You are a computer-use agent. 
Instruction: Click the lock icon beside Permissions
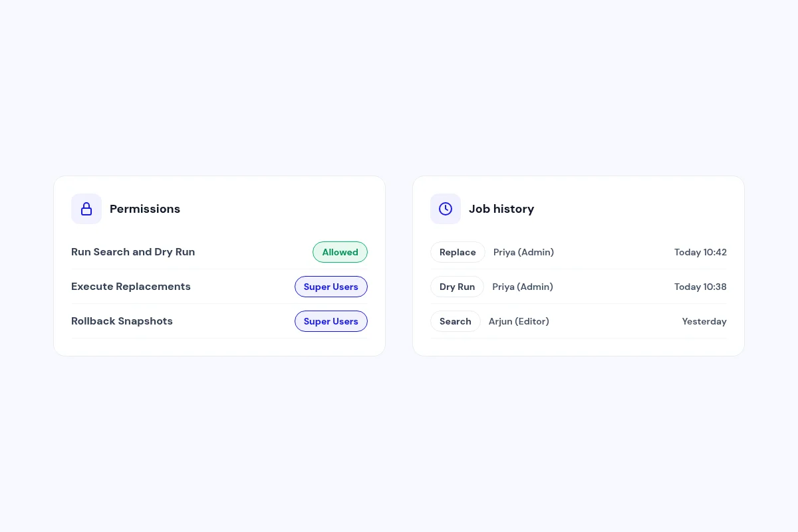(x=86, y=209)
